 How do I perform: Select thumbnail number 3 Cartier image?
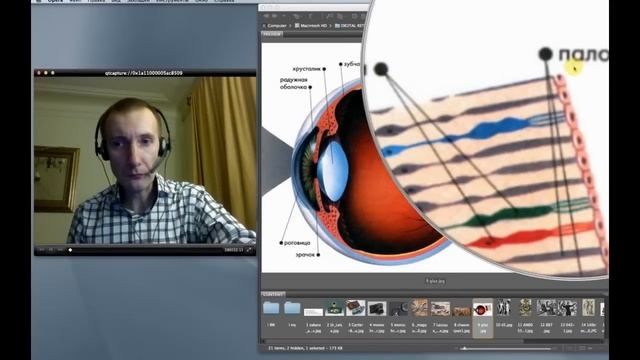[356, 308]
